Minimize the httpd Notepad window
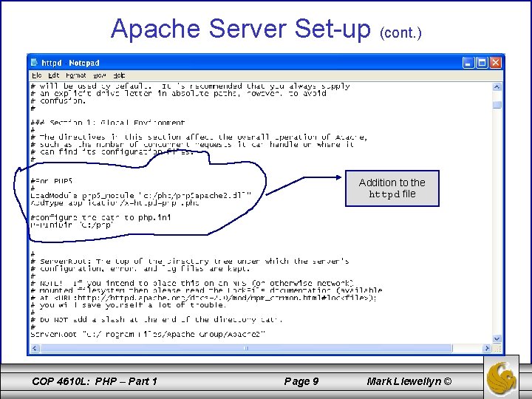This screenshot has width=532, height=399. pyautogui.click(x=468, y=63)
